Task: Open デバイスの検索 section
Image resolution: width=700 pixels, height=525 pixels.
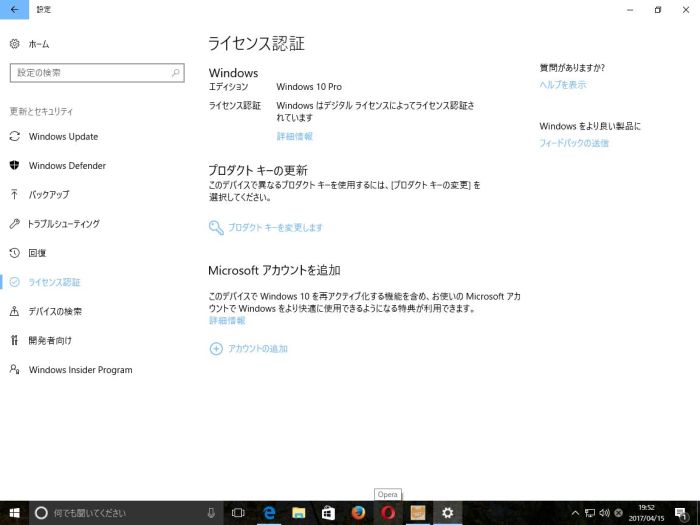Action: [55, 311]
